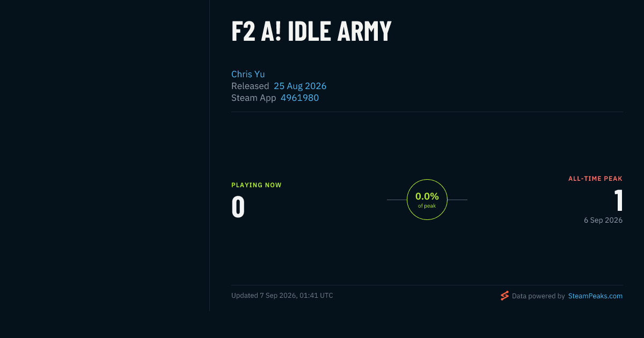Click the 0.0% of peak circle

[427, 200]
